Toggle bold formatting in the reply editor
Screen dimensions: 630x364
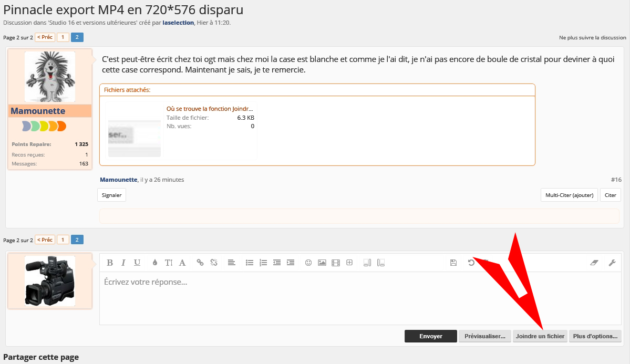point(110,263)
